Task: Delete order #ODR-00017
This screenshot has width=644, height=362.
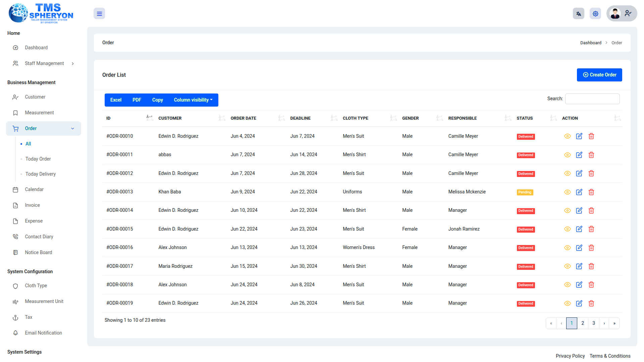Action: coord(591,266)
